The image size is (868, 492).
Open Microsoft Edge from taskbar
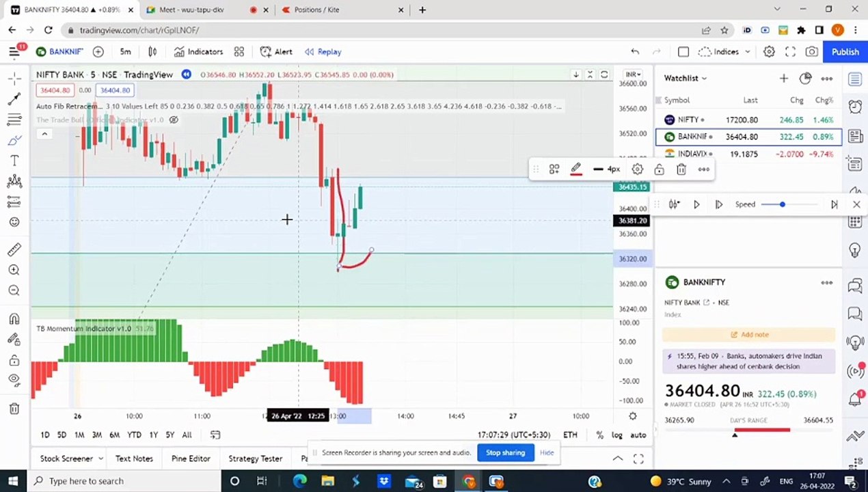tap(299, 481)
